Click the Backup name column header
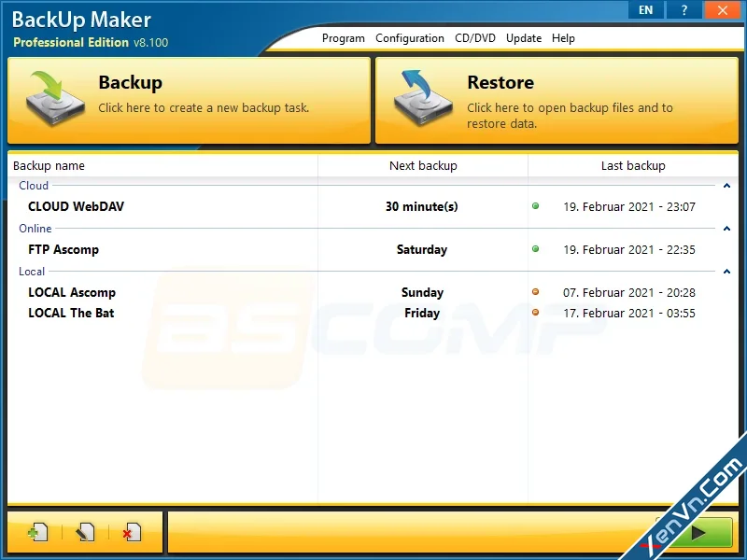Screen dimensions: 747x560 coord(162,166)
